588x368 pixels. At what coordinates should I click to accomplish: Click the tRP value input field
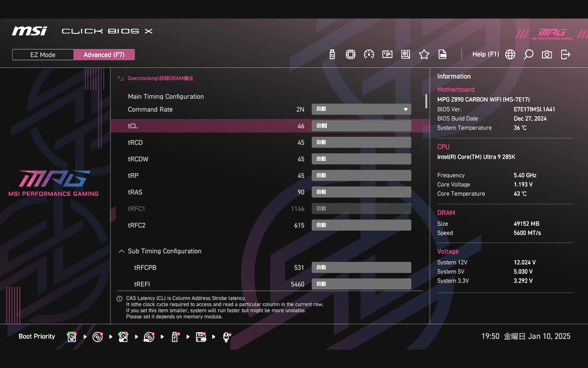coord(361,176)
